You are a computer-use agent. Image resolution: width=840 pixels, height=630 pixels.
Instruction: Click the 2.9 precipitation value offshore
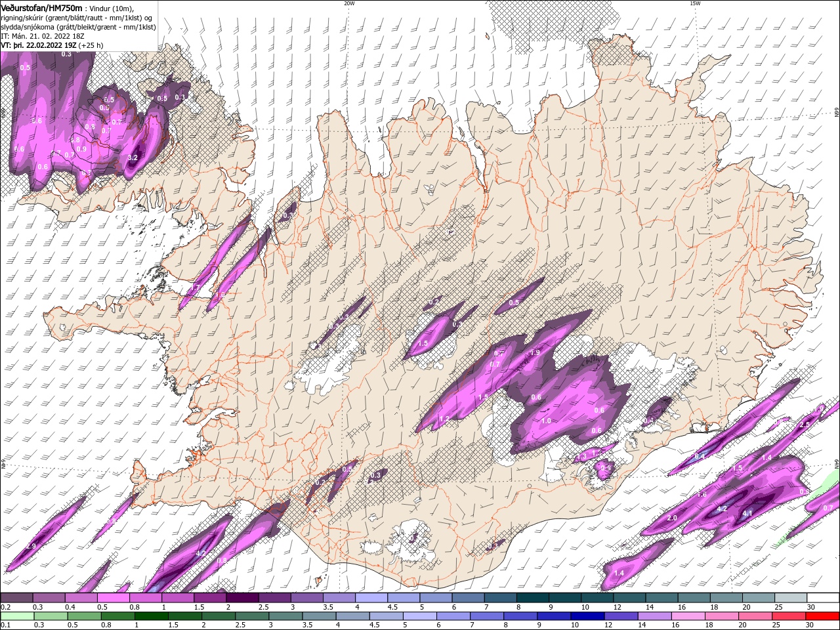[x=31, y=547]
